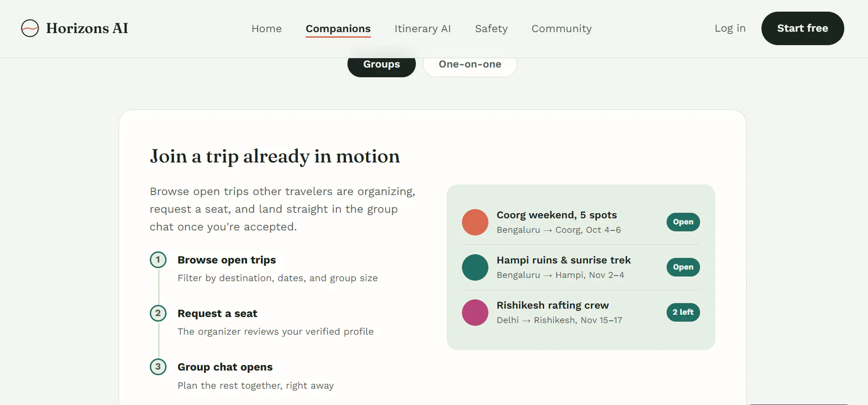The height and width of the screenshot is (405, 868).
Task: Click the Start free button
Action: point(802,28)
